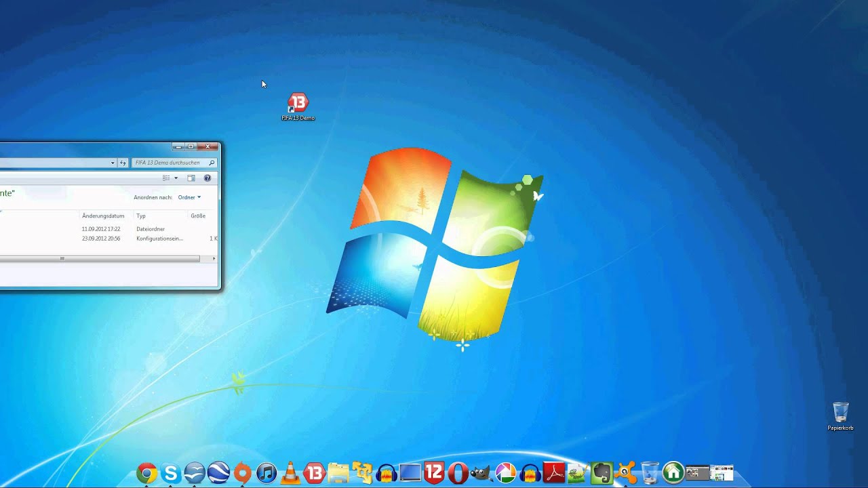The width and height of the screenshot is (868, 488).
Task: Click the address bar refresh button
Action: click(123, 163)
